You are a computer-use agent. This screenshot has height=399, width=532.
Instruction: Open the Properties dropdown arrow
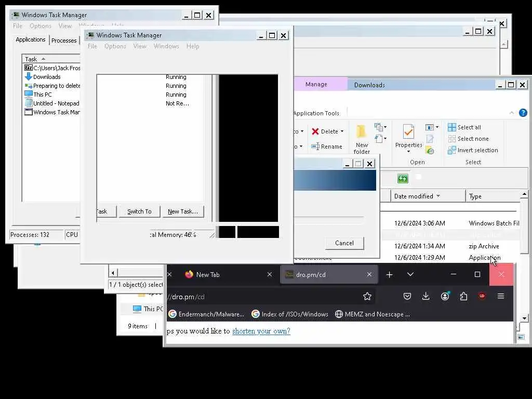408,151
